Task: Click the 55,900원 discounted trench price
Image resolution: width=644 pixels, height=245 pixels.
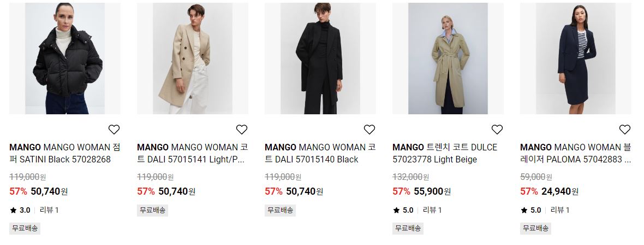Action: (x=432, y=191)
